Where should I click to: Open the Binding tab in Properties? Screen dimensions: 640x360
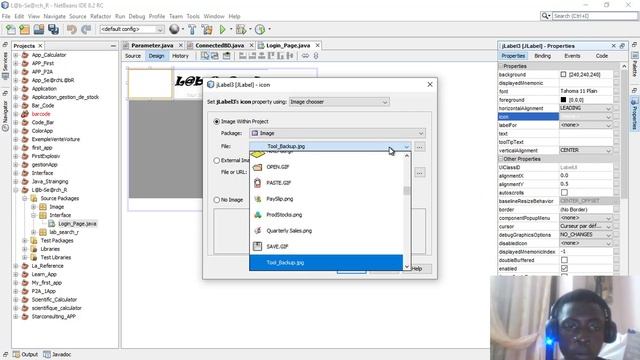[542, 56]
